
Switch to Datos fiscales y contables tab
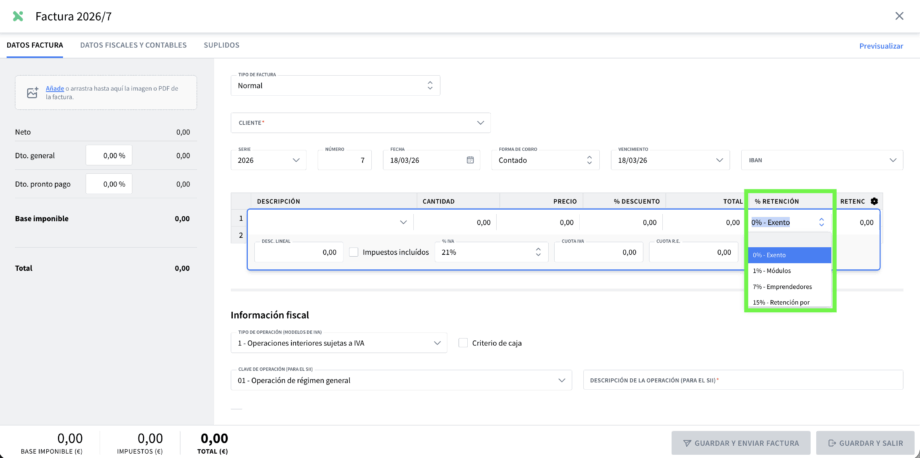click(x=133, y=45)
